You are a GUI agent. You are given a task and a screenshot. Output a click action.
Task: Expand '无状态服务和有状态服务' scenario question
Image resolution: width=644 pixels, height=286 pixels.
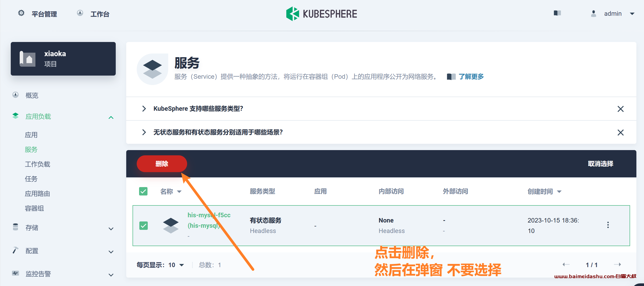[144, 132]
